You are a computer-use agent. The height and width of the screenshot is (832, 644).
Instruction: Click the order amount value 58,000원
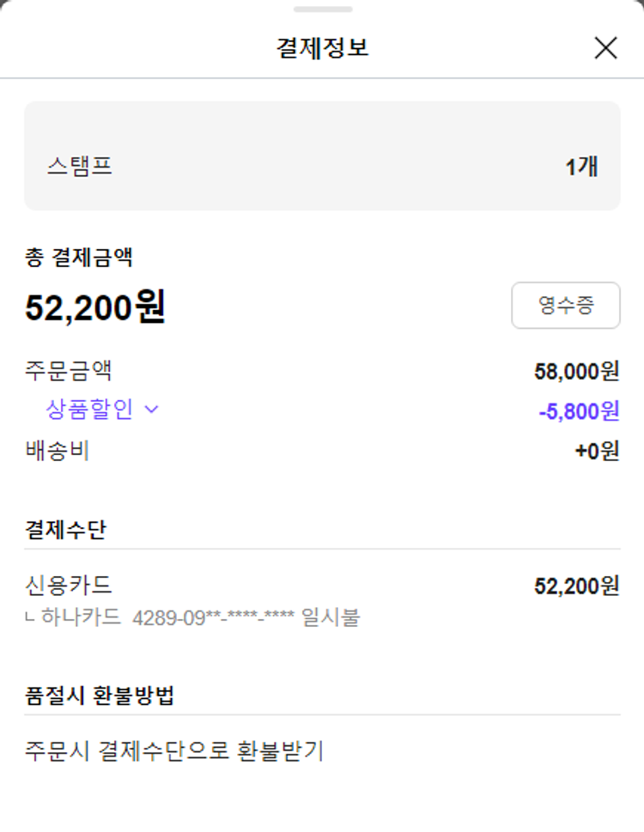coord(576,372)
